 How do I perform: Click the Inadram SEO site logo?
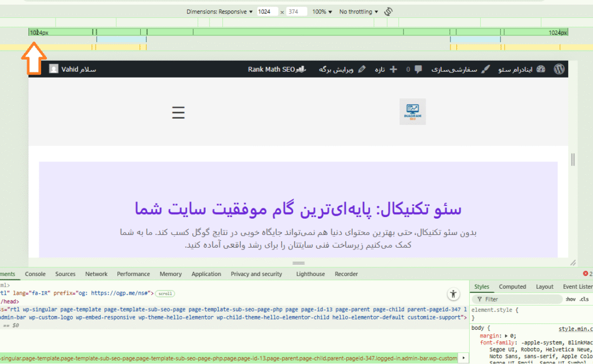[412, 112]
